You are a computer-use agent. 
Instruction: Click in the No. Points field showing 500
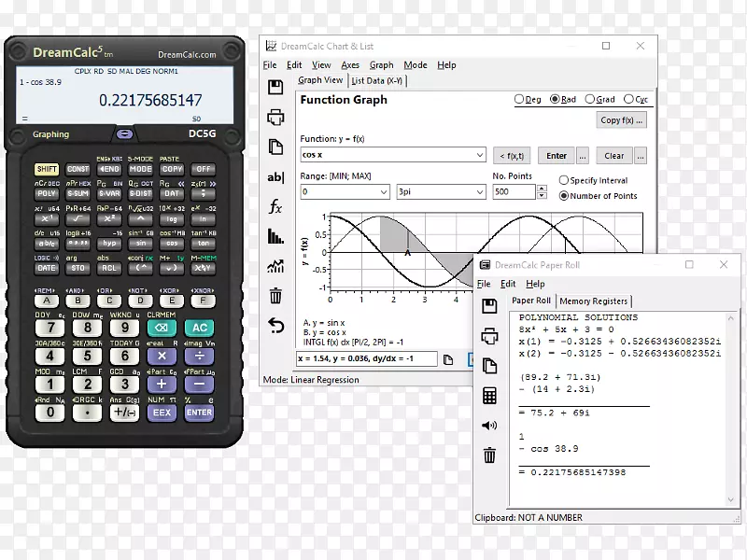[514, 192]
